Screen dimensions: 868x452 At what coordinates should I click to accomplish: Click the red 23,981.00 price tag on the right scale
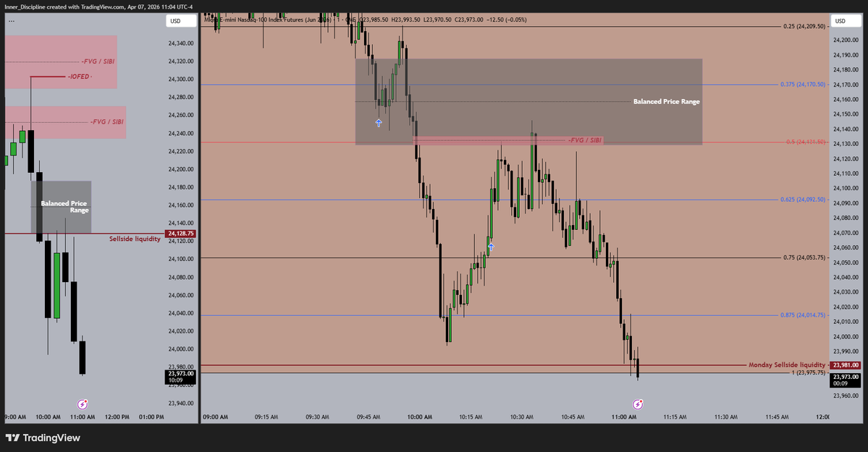[846, 364]
